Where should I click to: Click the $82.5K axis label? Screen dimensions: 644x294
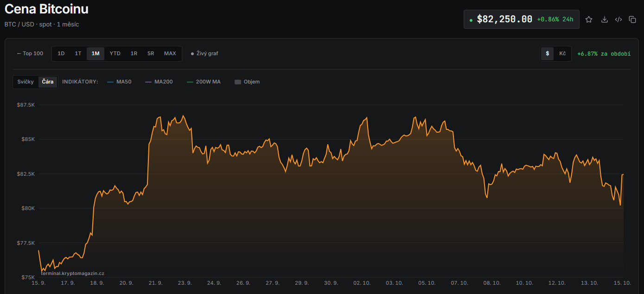pos(26,174)
